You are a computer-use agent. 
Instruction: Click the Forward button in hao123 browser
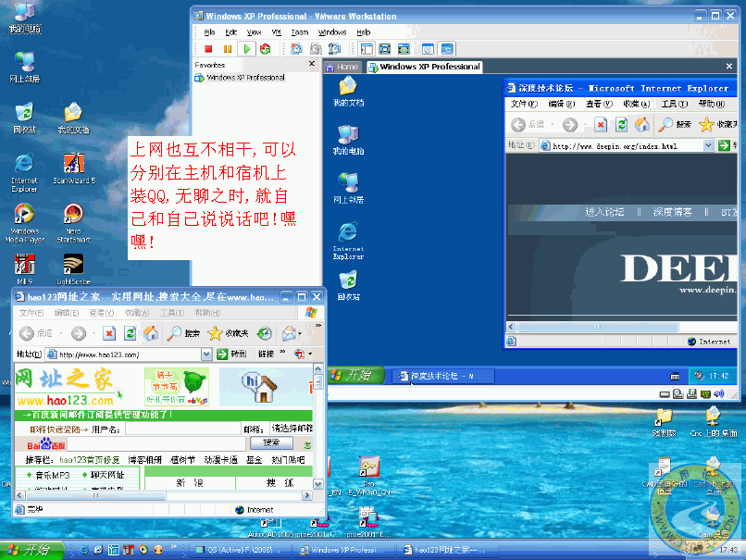pyautogui.click(x=79, y=333)
